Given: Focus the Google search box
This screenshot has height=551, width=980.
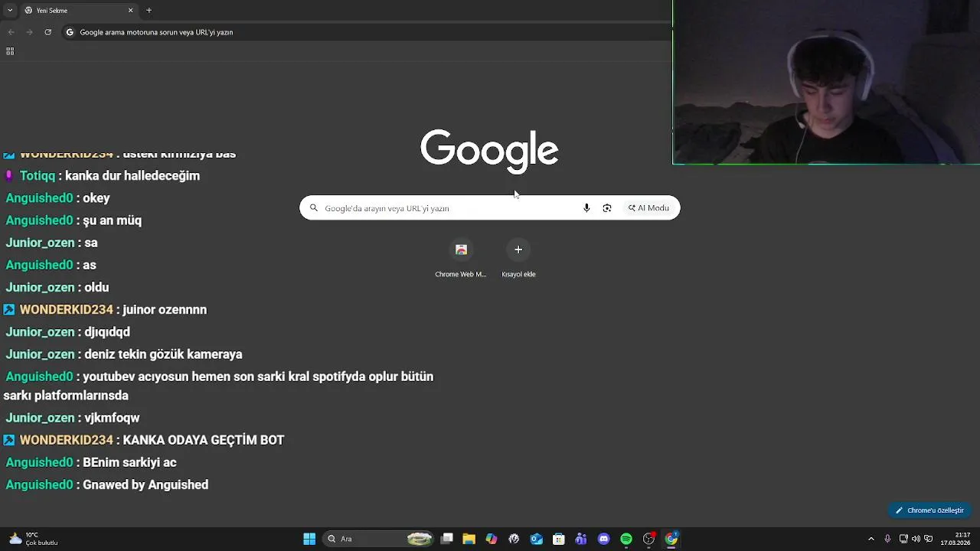Looking at the screenshot, I should pyautogui.click(x=490, y=208).
